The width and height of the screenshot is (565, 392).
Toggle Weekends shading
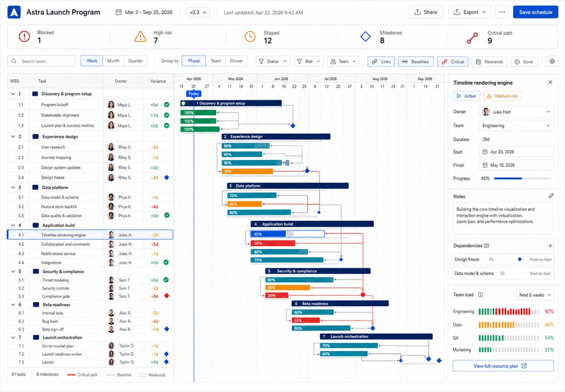[489, 61]
